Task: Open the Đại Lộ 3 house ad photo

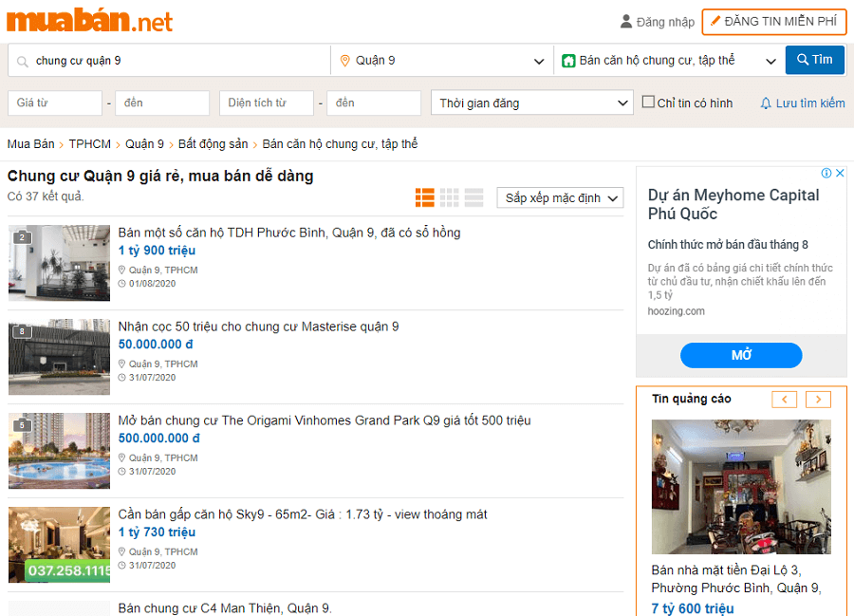Action: coord(741,487)
